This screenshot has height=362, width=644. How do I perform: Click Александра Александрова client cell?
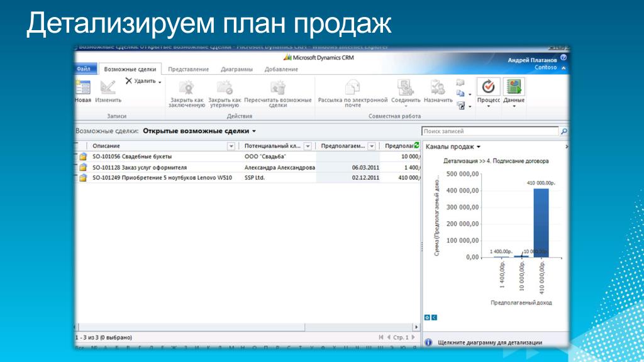coord(280,167)
